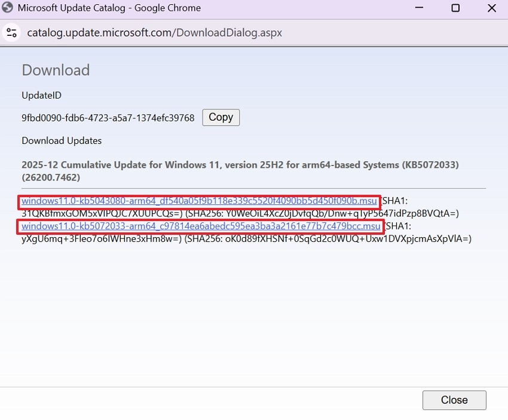Copy the UpdateID to clipboard
508x420 pixels.
[220, 117]
